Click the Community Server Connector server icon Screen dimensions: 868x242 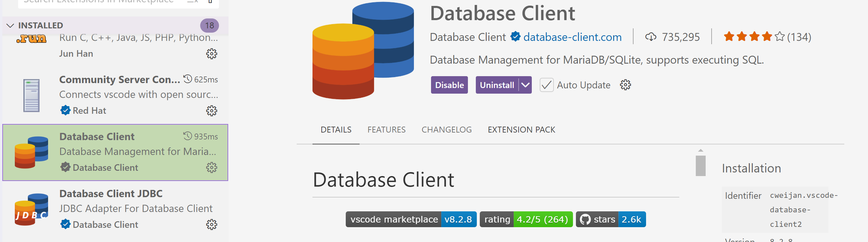31,96
